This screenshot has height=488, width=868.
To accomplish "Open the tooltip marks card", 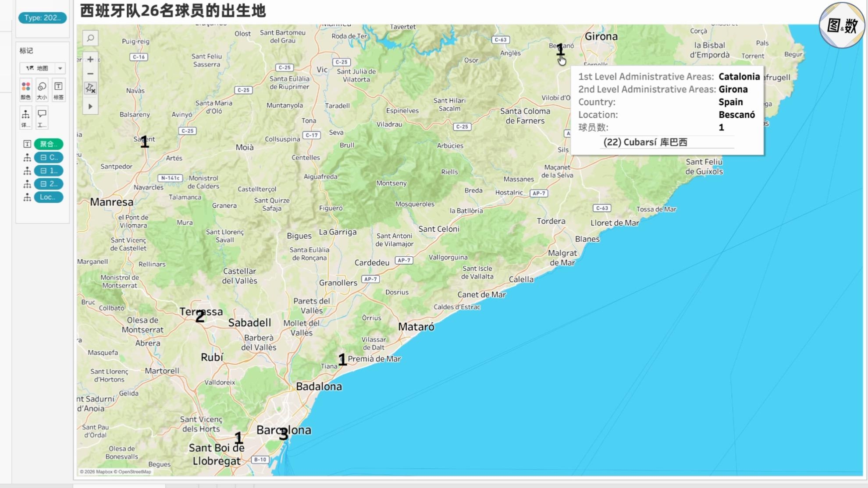I will click(42, 118).
